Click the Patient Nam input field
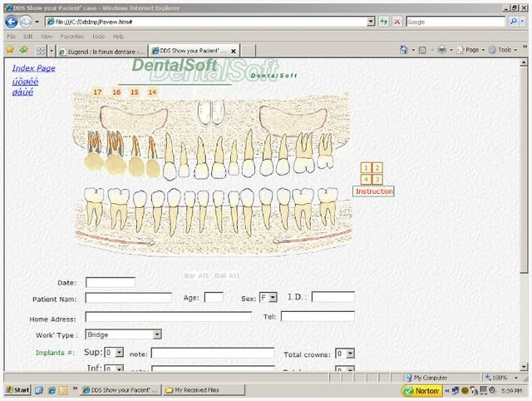Image resolution: width=532 pixels, height=401 pixels. pos(128,297)
